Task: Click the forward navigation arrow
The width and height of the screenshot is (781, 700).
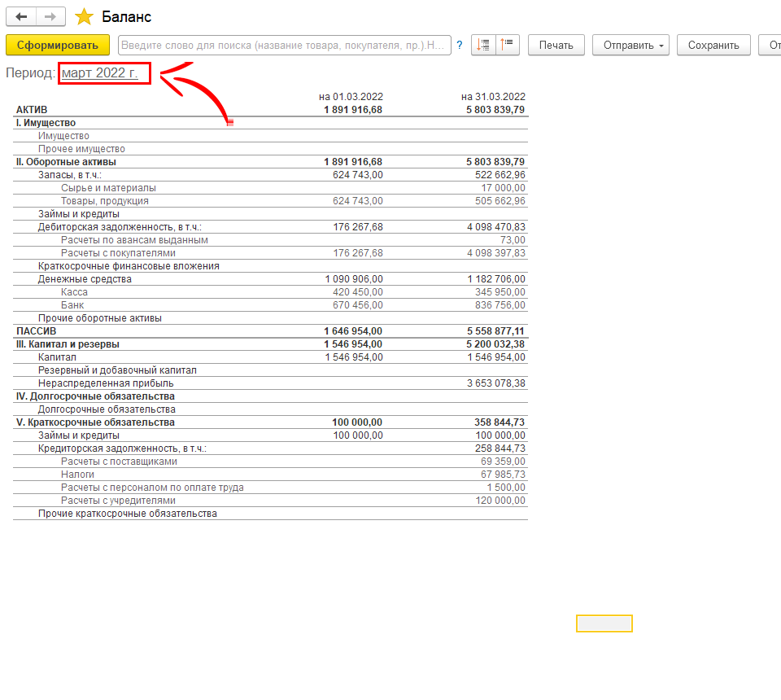Action: pos(50,17)
